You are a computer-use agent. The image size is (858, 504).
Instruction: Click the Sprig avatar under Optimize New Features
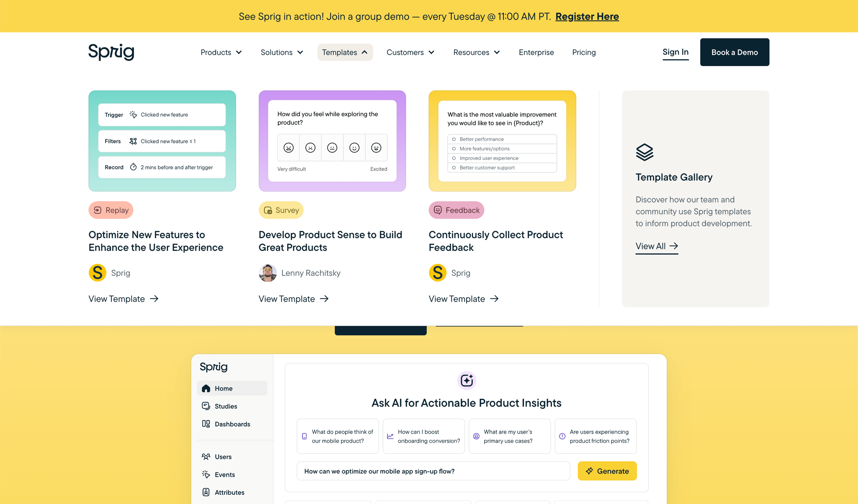(98, 273)
